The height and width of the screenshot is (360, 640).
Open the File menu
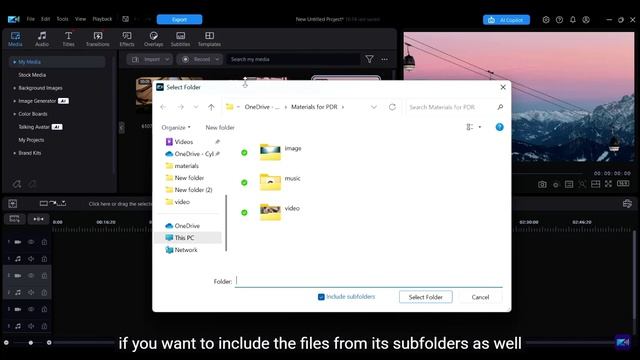click(31, 19)
